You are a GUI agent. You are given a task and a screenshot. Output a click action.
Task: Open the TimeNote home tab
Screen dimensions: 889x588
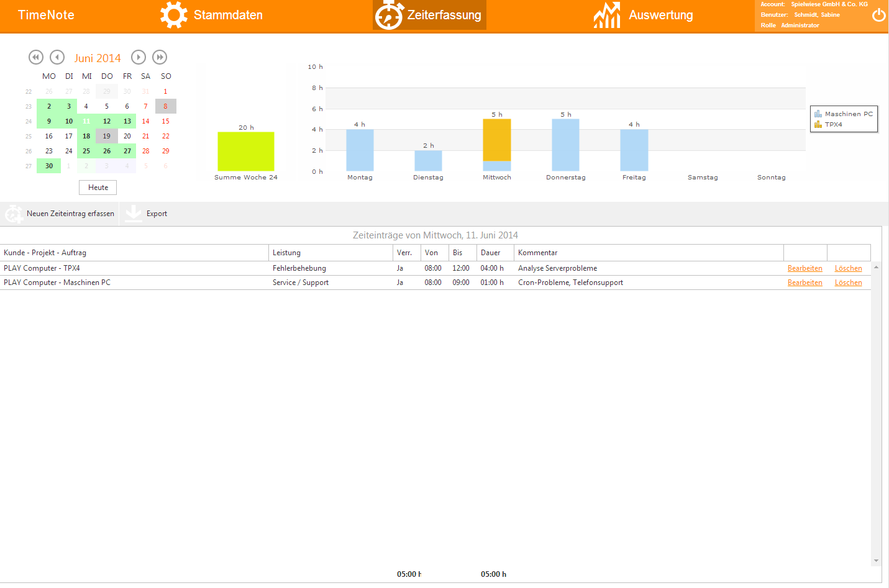pyautogui.click(x=46, y=15)
